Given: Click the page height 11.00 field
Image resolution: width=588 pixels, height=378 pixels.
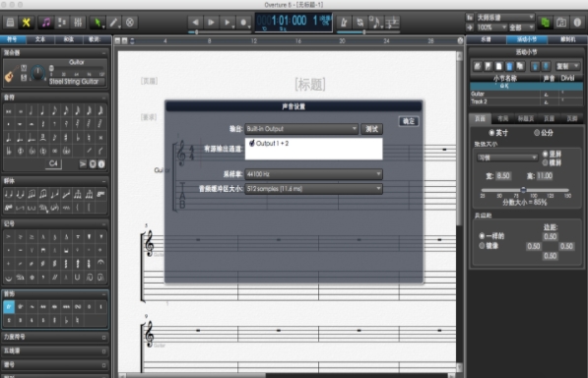Looking at the screenshot, I should [x=545, y=176].
